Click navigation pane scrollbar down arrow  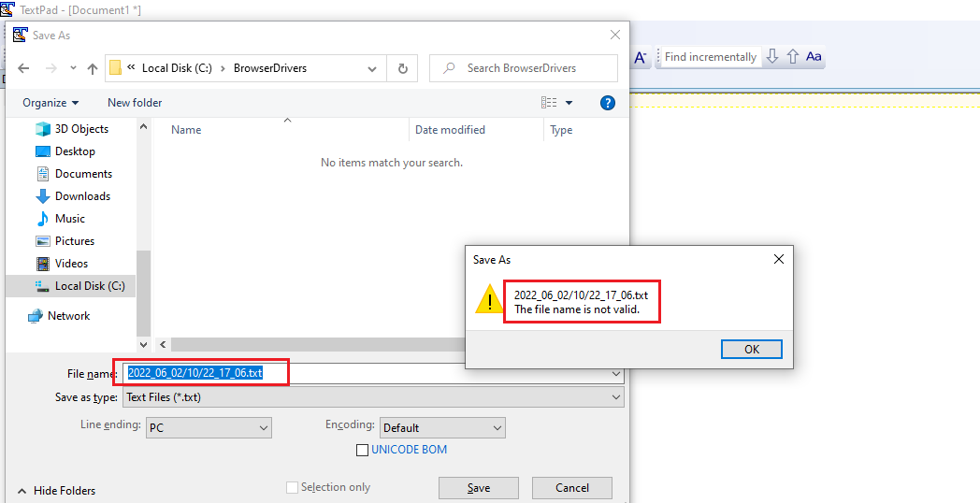(143, 344)
